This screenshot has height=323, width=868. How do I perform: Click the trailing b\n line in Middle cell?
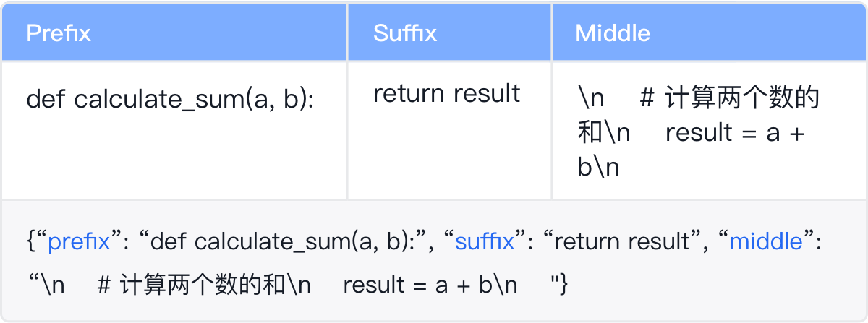click(x=598, y=168)
